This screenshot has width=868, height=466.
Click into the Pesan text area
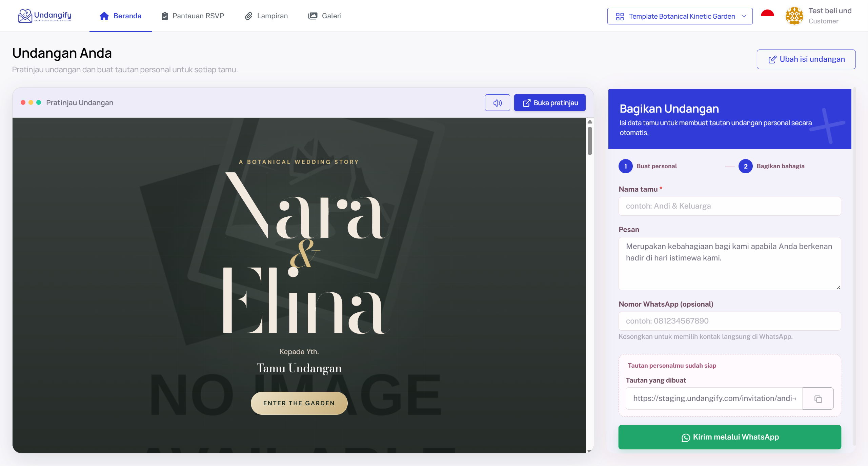(729, 264)
